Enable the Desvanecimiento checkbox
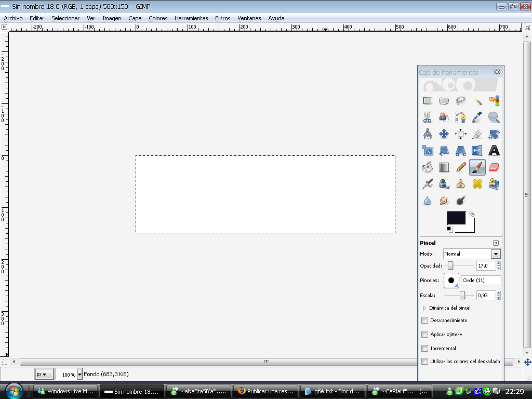Viewport: 532px width, 399px height. [x=424, y=320]
